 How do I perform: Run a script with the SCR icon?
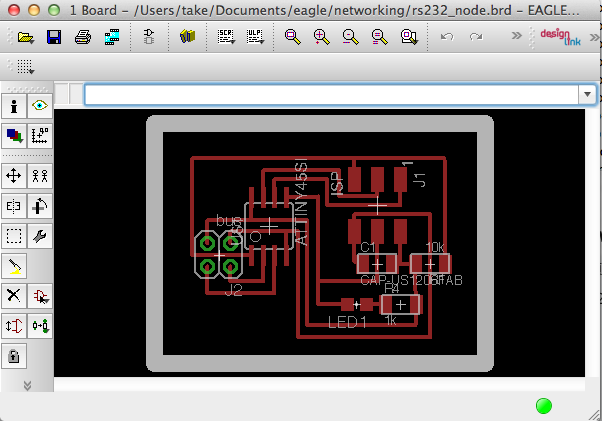pos(226,37)
